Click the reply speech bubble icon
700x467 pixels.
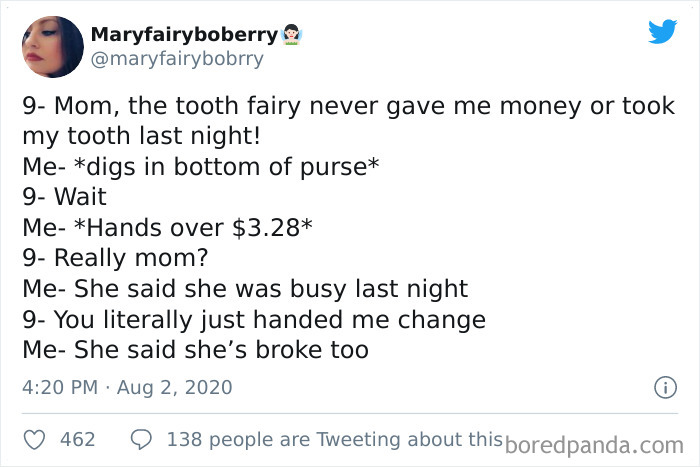point(141,439)
